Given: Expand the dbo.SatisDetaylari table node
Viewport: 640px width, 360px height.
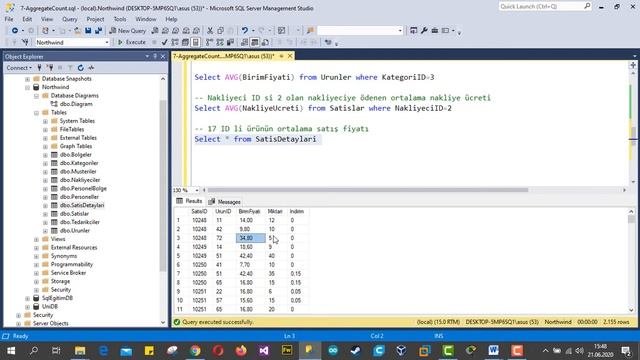Looking at the screenshot, I should [45, 205].
